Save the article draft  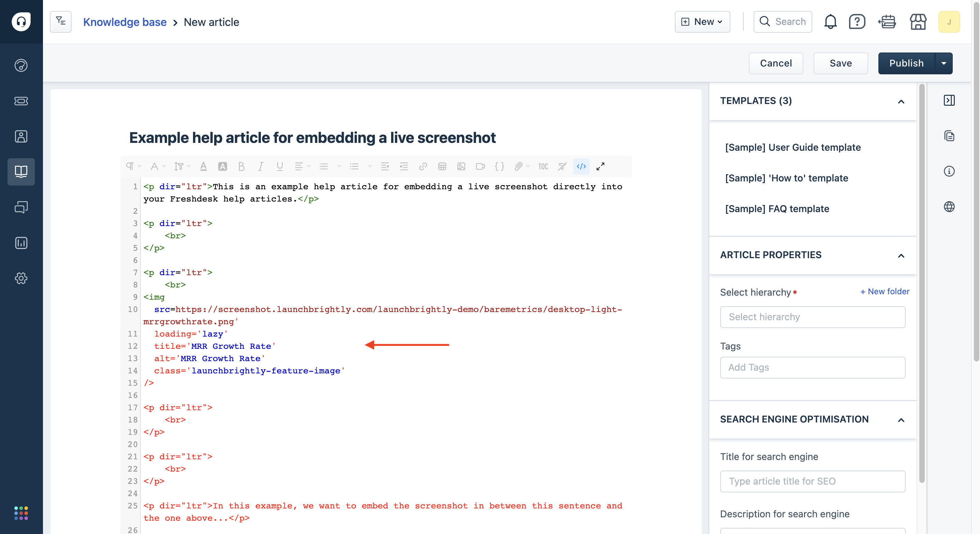click(841, 63)
